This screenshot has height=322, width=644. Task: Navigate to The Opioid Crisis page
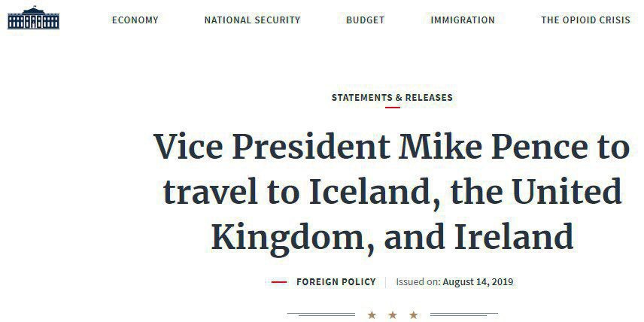click(585, 20)
